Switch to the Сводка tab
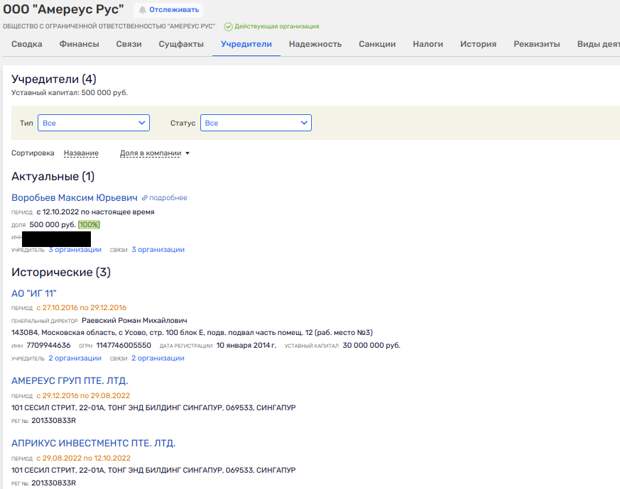This screenshot has width=620, height=489. pyautogui.click(x=27, y=44)
